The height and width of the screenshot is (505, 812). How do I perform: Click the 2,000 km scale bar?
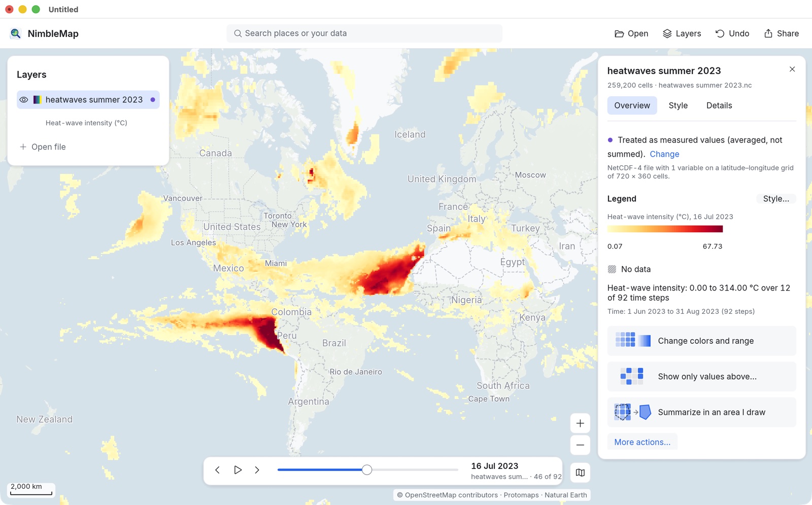(31, 489)
